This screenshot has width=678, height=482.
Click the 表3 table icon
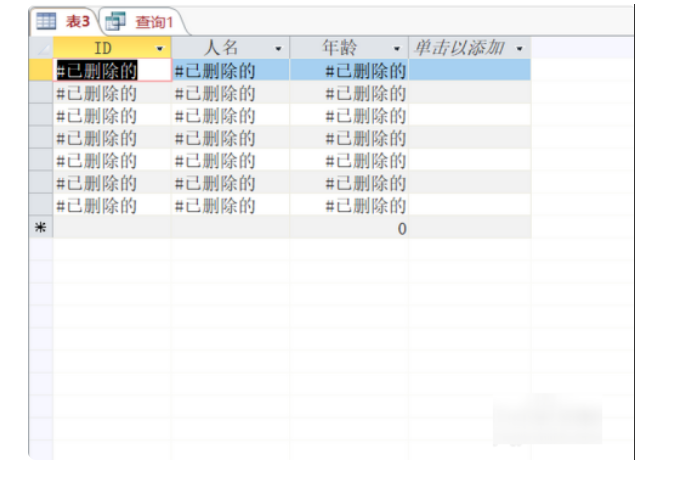[46, 21]
